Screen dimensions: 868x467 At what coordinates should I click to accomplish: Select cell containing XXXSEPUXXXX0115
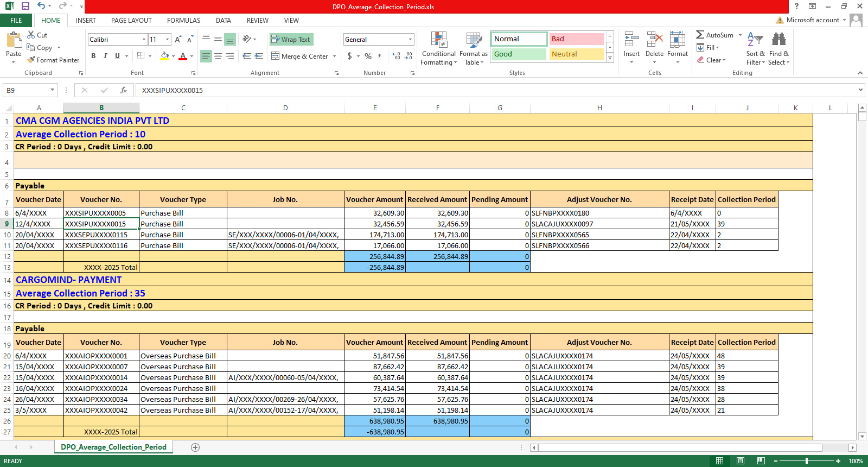tap(101, 235)
